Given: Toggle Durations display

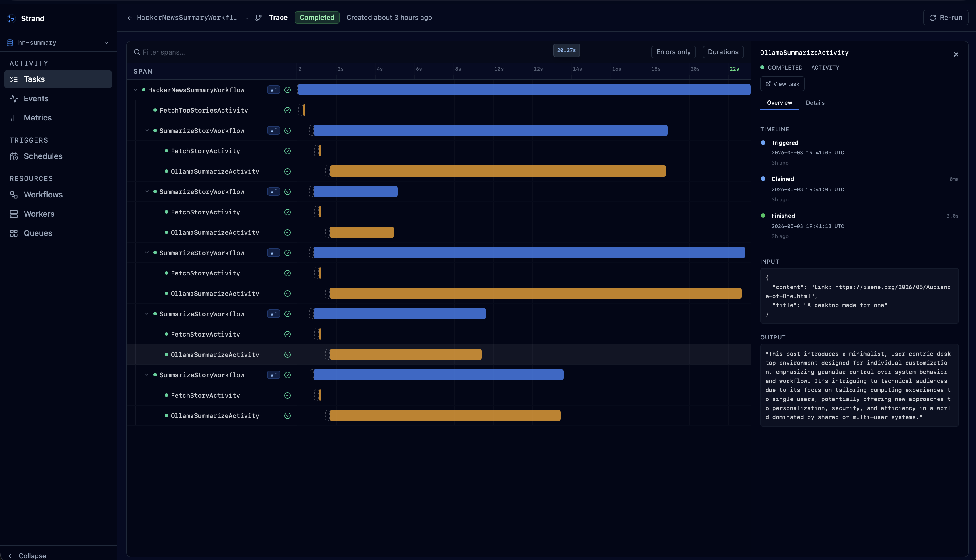Looking at the screenshot, I should (723, 52).
